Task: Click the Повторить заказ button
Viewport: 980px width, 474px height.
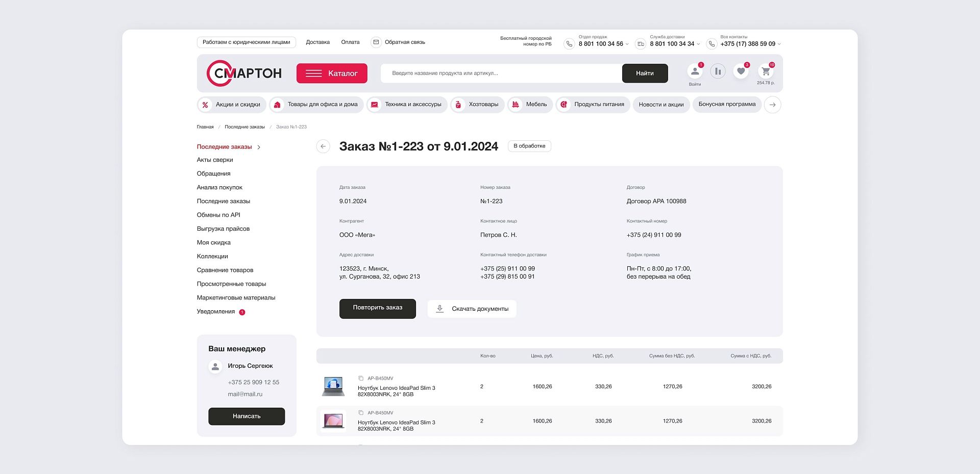Action: [x=378, y=308]
